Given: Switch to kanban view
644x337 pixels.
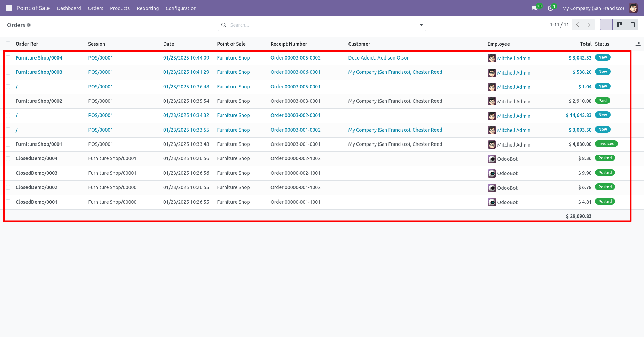Looking at the screenshot, I should pyautogui.click(x=619, y=25).
